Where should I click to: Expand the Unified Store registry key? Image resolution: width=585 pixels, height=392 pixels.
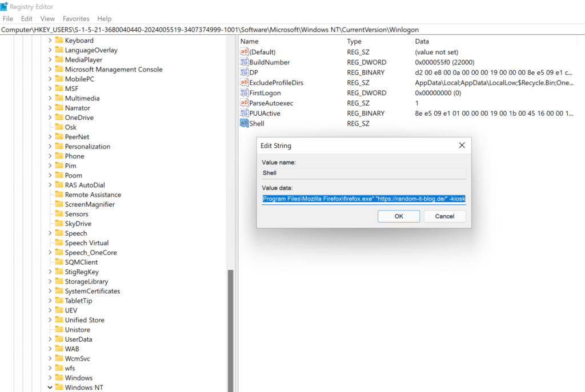[x=50, y=320]
